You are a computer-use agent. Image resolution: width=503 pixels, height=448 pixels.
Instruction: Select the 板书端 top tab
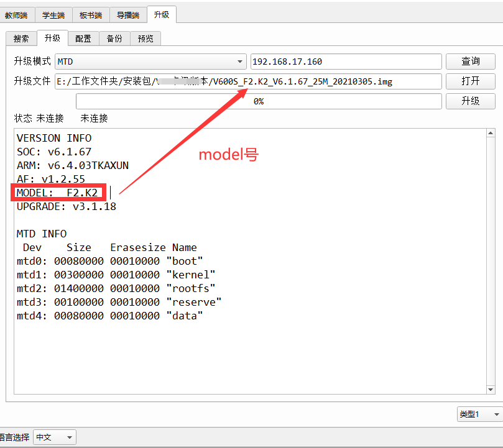coord(91,16)
